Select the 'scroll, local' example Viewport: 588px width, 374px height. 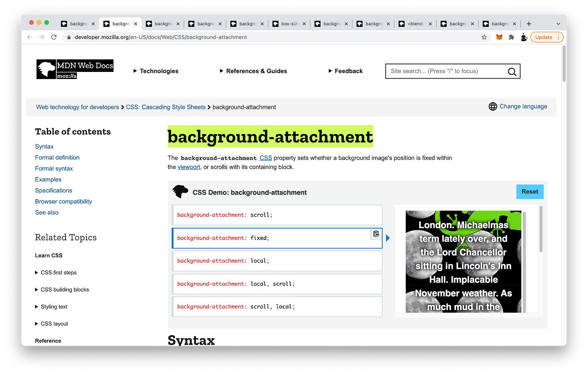click(277, 306)
